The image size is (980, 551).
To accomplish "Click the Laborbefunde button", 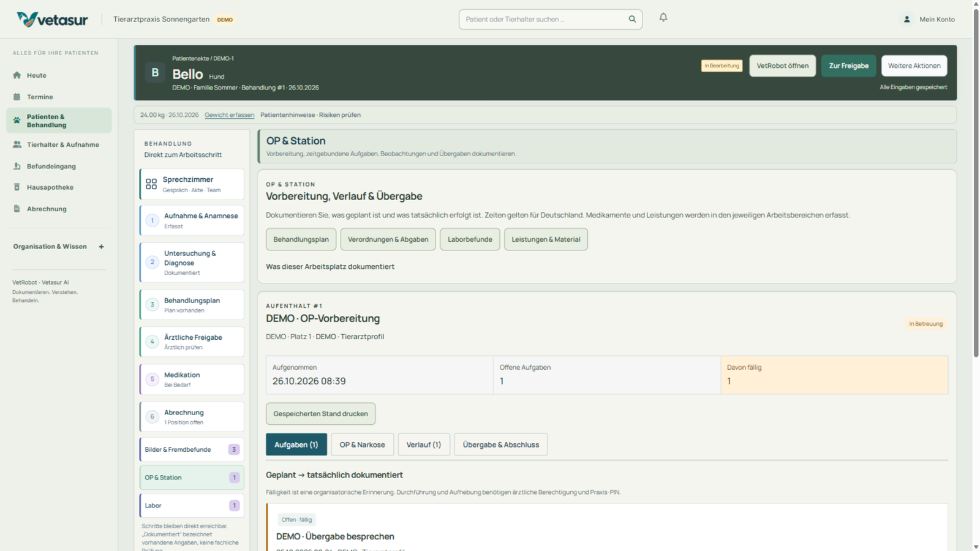I will [470, 239].
